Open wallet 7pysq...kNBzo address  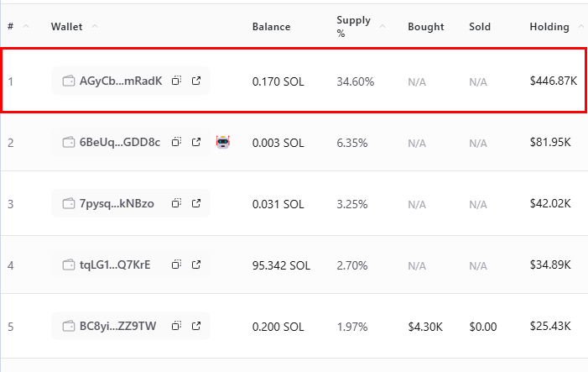[x=117, y=203]
